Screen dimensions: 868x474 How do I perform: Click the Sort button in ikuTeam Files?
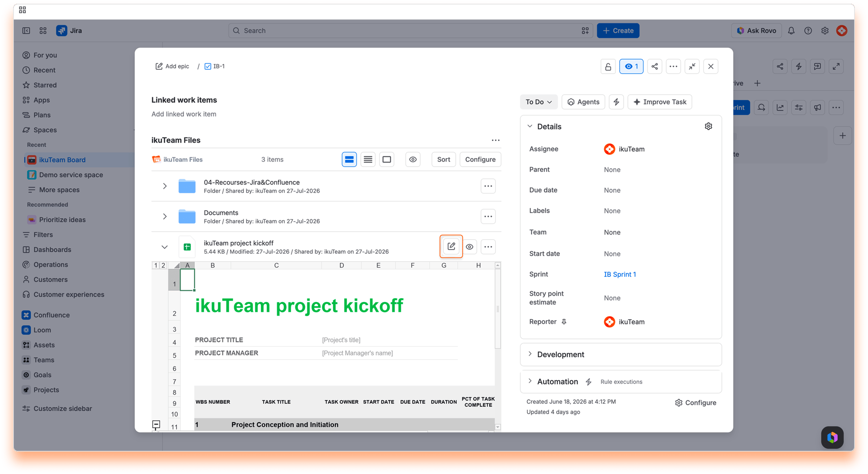click(443, 159)
